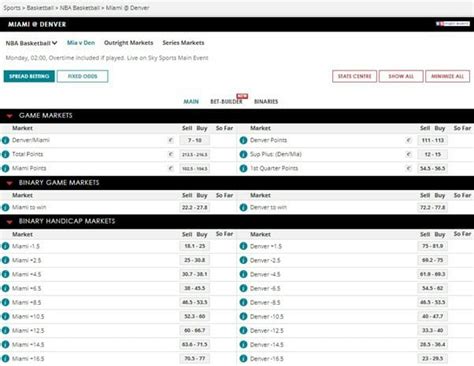This screenshot has width=474, height=366.
Task: Select Denver -16.5 price 23 - 29.5
Action: (433, 358)
